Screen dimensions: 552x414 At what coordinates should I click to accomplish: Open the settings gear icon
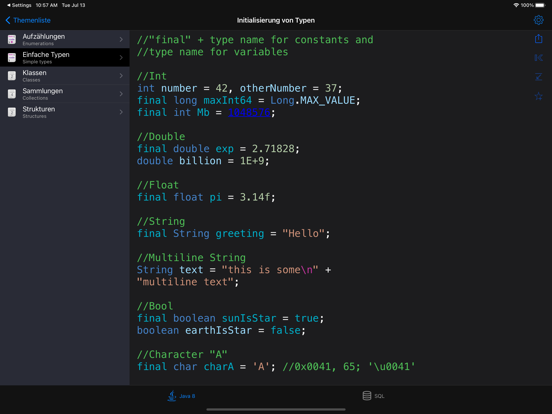click(538, 20)
